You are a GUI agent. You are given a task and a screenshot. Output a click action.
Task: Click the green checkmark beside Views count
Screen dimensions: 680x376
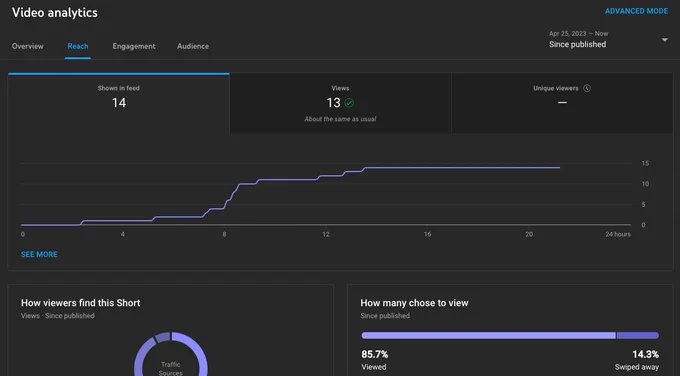(349, 103)
